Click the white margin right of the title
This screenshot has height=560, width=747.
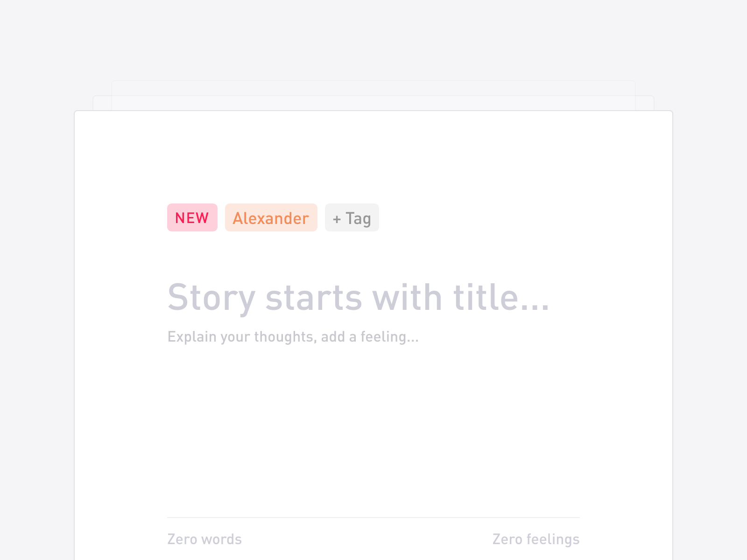[612, 297]
